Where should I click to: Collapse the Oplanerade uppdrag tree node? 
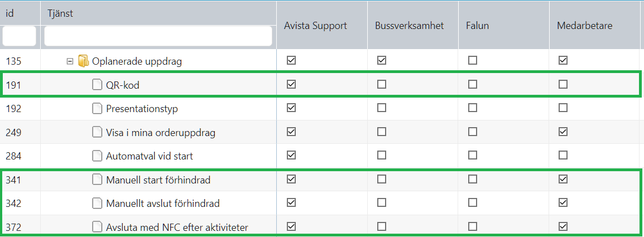tap(70, 61)
